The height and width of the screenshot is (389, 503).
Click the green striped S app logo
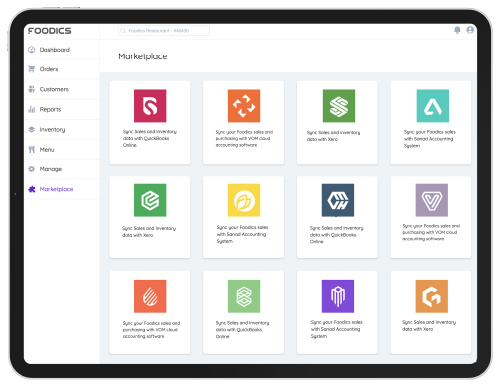pos(339,106)
